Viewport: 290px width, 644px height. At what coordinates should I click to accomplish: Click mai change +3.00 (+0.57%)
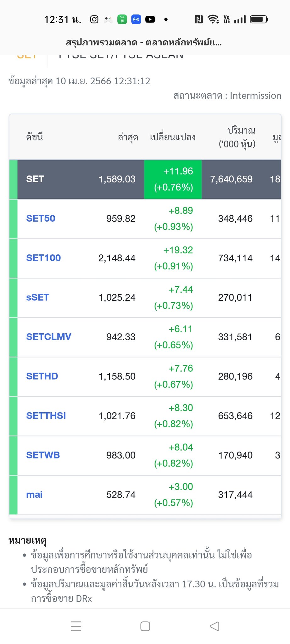pyautogui.click(x=173, y=495)
